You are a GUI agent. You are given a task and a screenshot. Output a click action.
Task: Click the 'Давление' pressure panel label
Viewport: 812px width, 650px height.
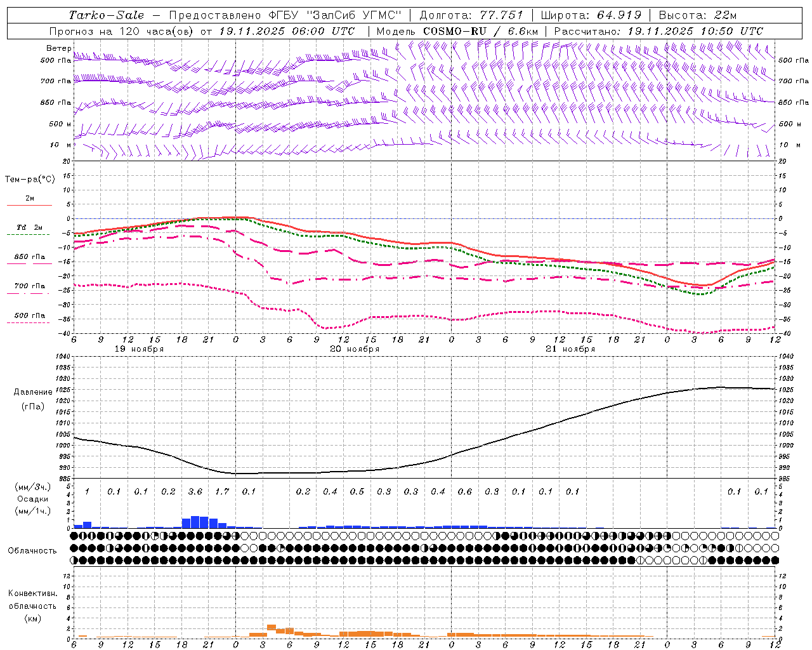point(33,392)
